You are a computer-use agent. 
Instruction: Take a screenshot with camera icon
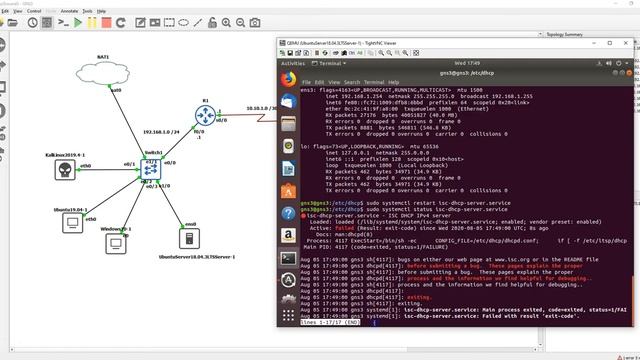click(x=255, y=22)
